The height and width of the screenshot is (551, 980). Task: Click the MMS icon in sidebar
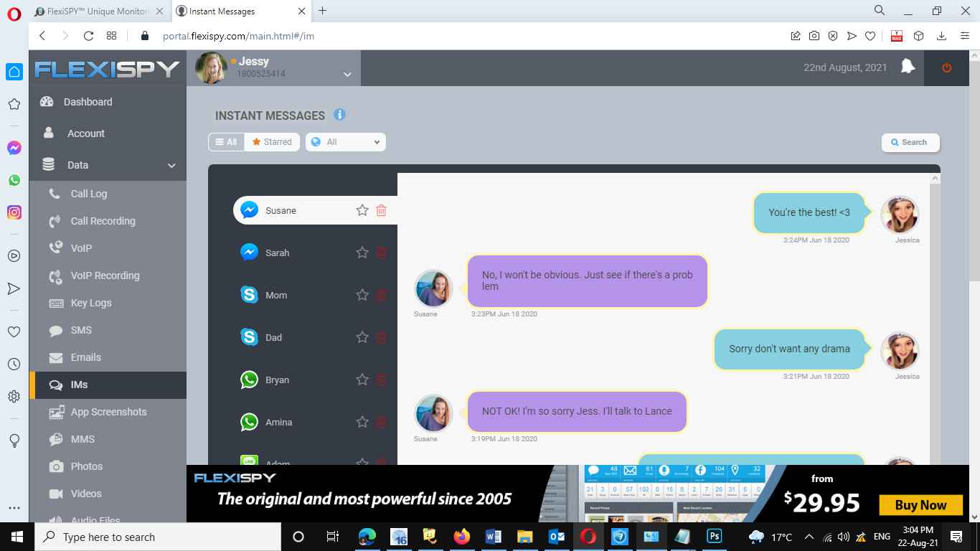(x=56, y=440)
